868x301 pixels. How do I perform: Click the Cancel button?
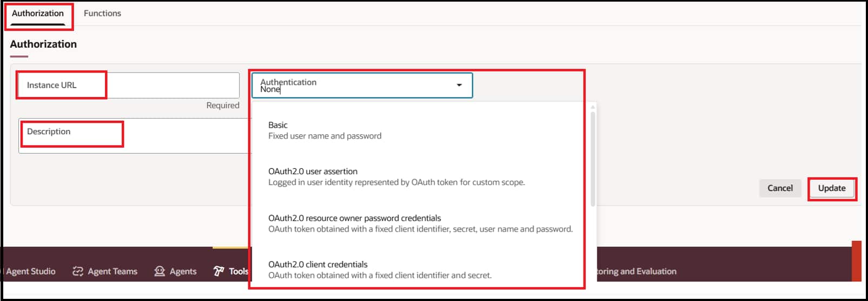click(780, 188)
